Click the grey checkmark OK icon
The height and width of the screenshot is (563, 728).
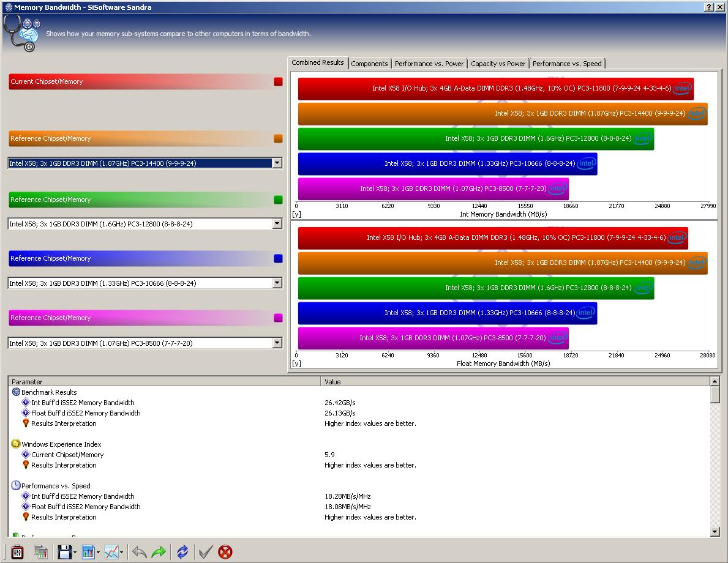(206, 552)
